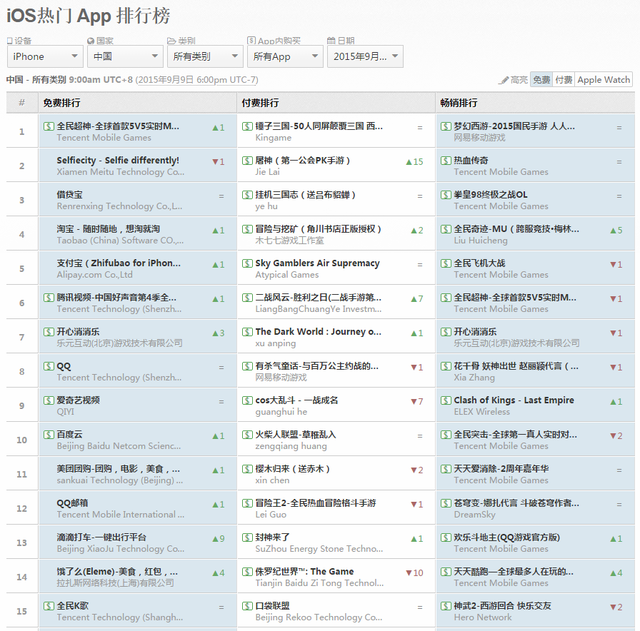Viewport: 640px width, 631px height.
Task: Expand the 所有App in-app purchase filter
Action: [x=283, y=57]
